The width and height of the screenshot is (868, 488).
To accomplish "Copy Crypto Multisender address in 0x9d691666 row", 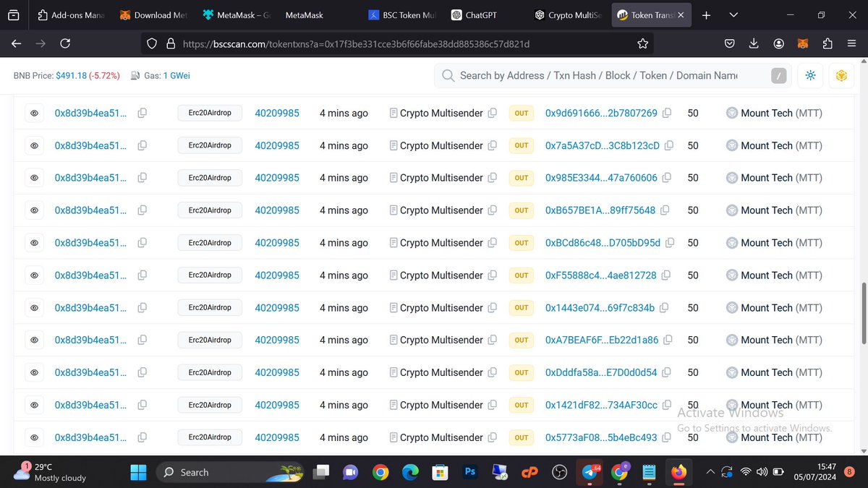I will click(x=493, y=113).
